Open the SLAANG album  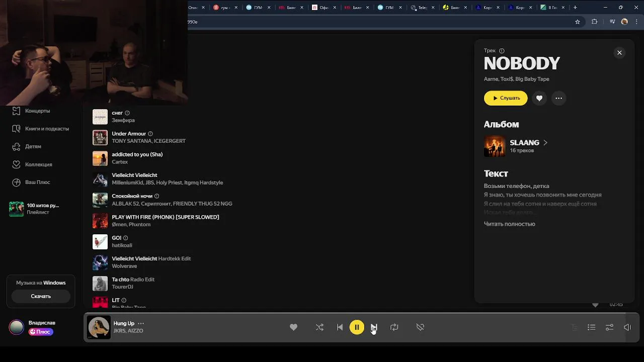[524, 143]
